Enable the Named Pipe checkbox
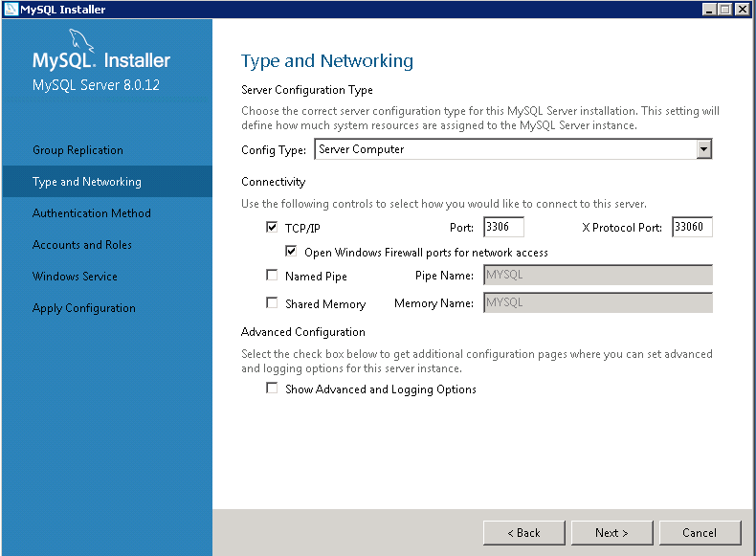This screenshot has width=756, height=556. pyautogui.click(x=272, y=275)
